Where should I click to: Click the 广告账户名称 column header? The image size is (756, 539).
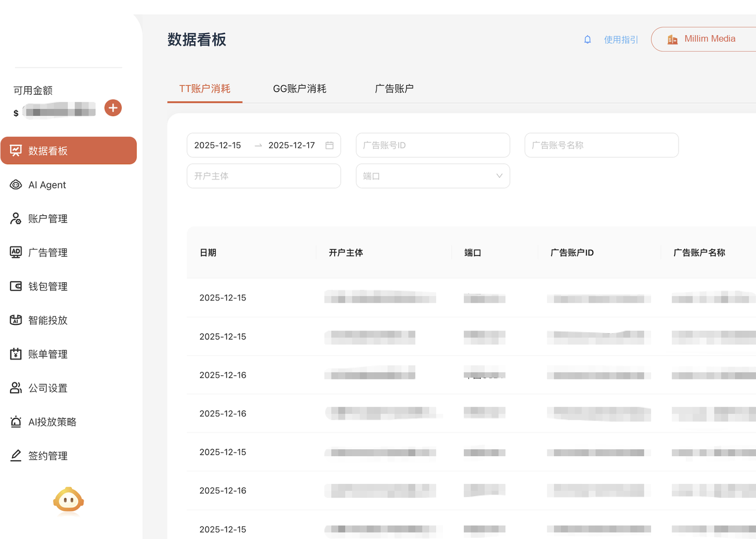699,252
